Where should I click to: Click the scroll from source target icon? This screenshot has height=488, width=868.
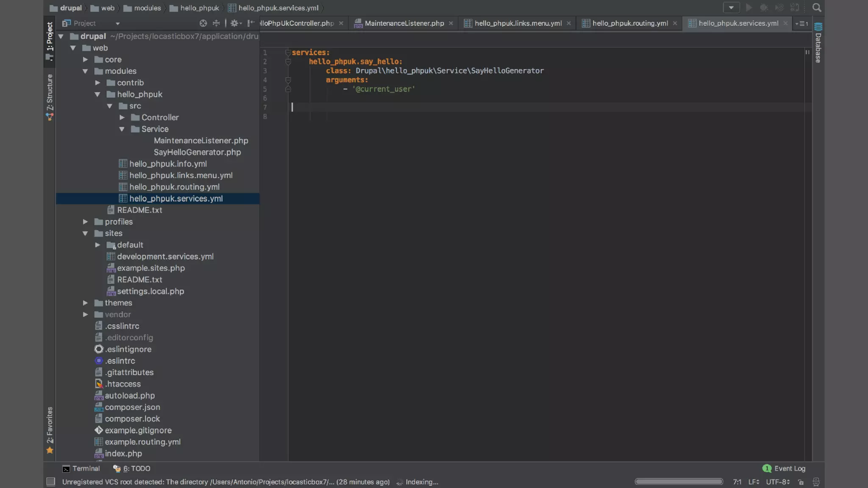(x=203, y=23)
